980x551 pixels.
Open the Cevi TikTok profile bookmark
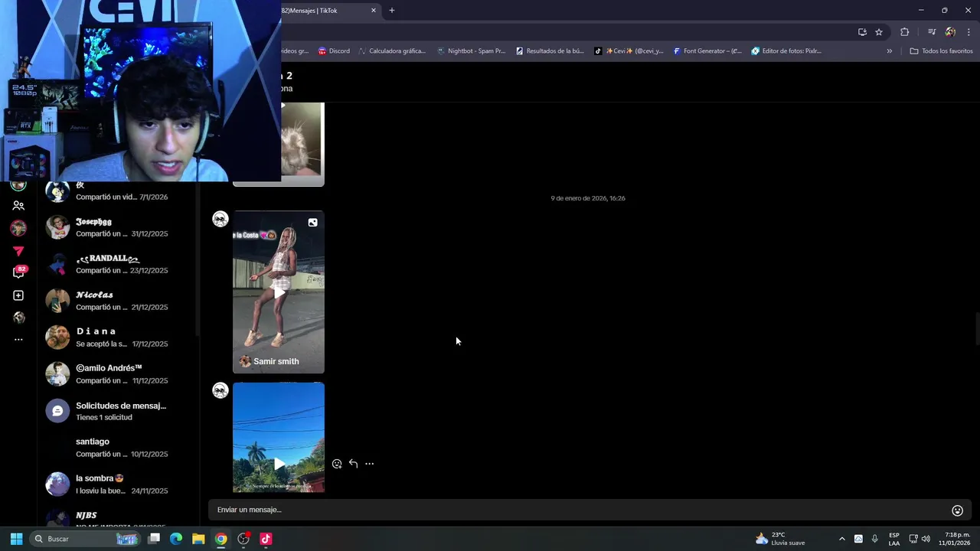pyautogui.click(x=629, y=51)
